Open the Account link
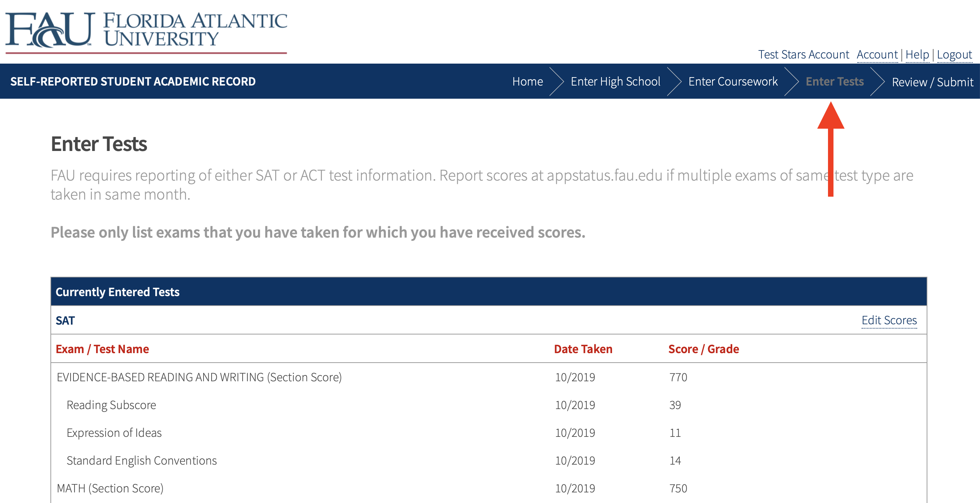980x503 pixels. (x=877, y=55)
